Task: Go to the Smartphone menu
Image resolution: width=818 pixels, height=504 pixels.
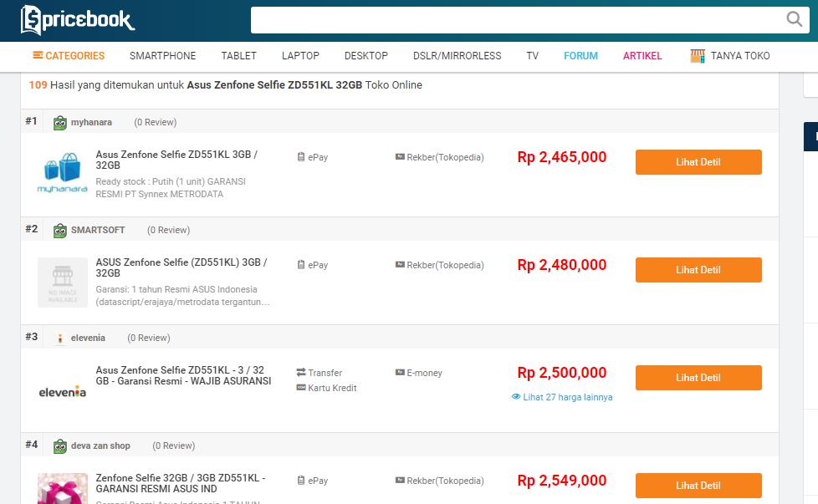Action: click(162, 56)
